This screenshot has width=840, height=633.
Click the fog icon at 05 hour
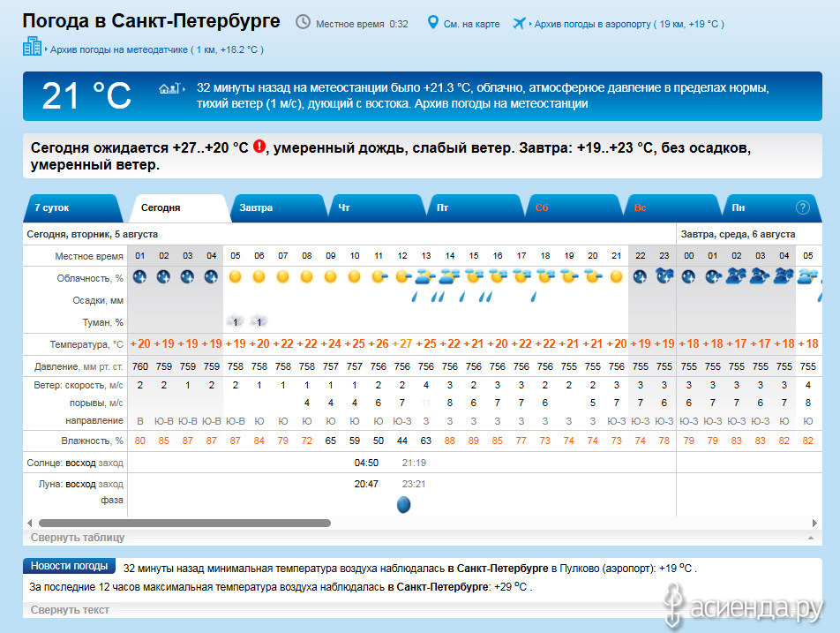point(235,321)
